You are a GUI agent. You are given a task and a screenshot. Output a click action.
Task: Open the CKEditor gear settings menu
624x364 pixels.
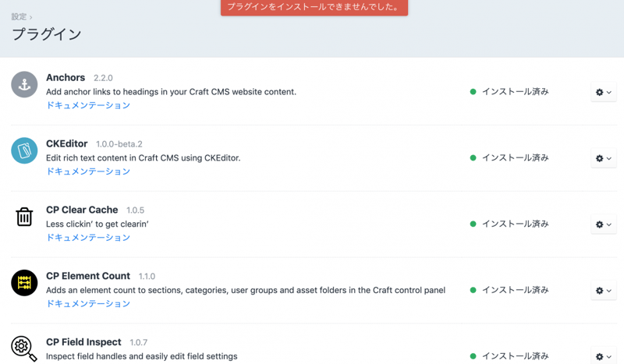tap(603, 158)
